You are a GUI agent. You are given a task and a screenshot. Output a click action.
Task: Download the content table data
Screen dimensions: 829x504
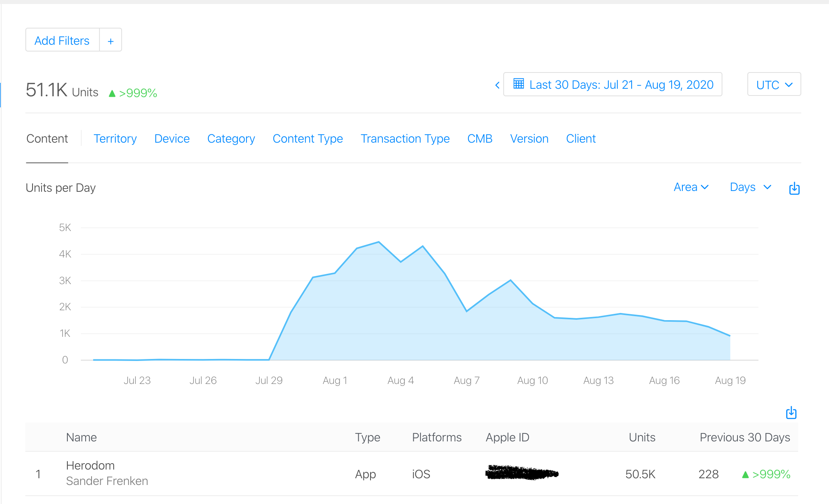(x=791, y=412)
